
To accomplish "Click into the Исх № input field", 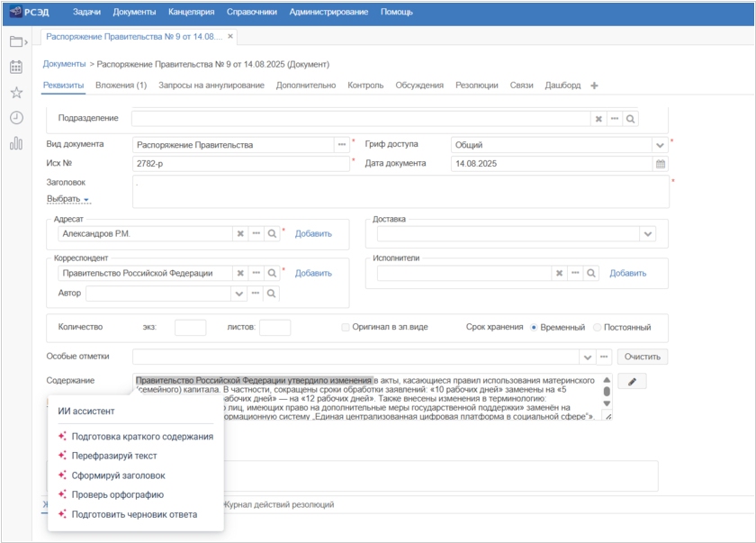I will coord(240,164).
